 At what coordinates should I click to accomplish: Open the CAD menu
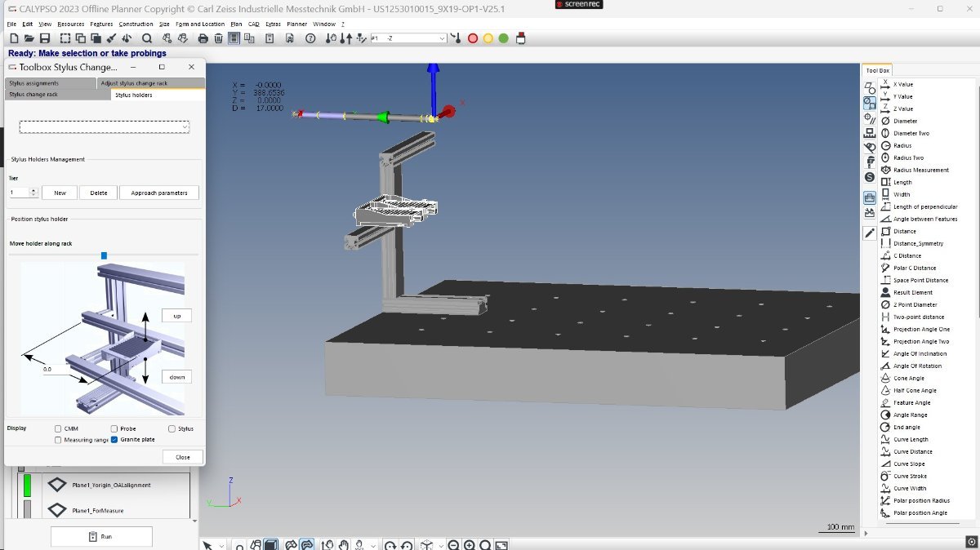click(253, 24)
